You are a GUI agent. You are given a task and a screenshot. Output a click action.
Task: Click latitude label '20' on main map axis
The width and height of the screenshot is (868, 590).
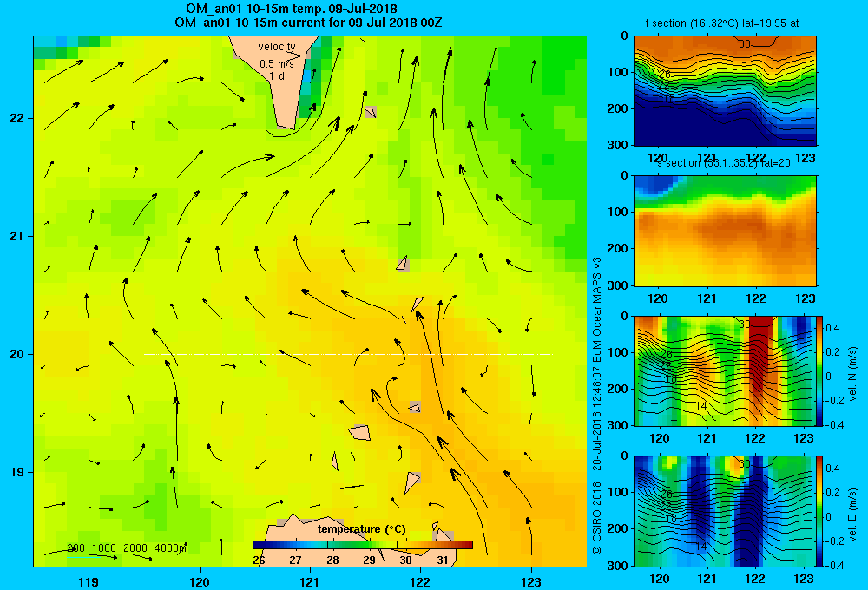pos(16,354)
